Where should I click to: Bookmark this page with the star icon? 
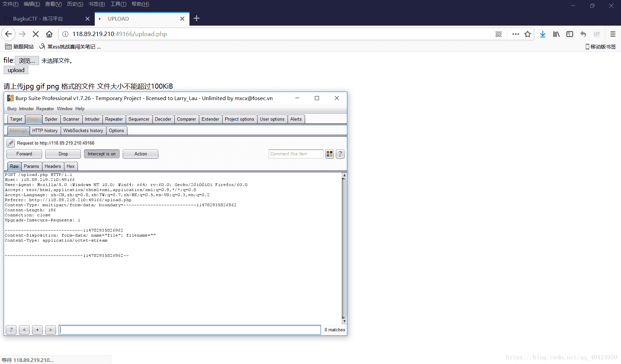(528, 34)
